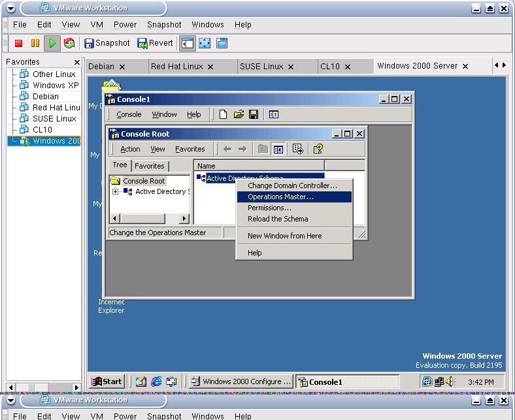
Task: Click tree pane scroll right arrow
Action: point(184,218)
